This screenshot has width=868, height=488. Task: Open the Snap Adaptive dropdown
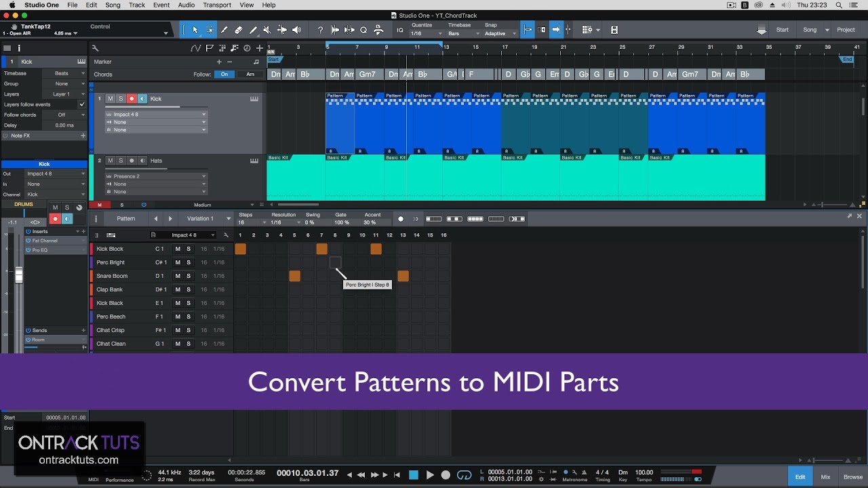499,33
